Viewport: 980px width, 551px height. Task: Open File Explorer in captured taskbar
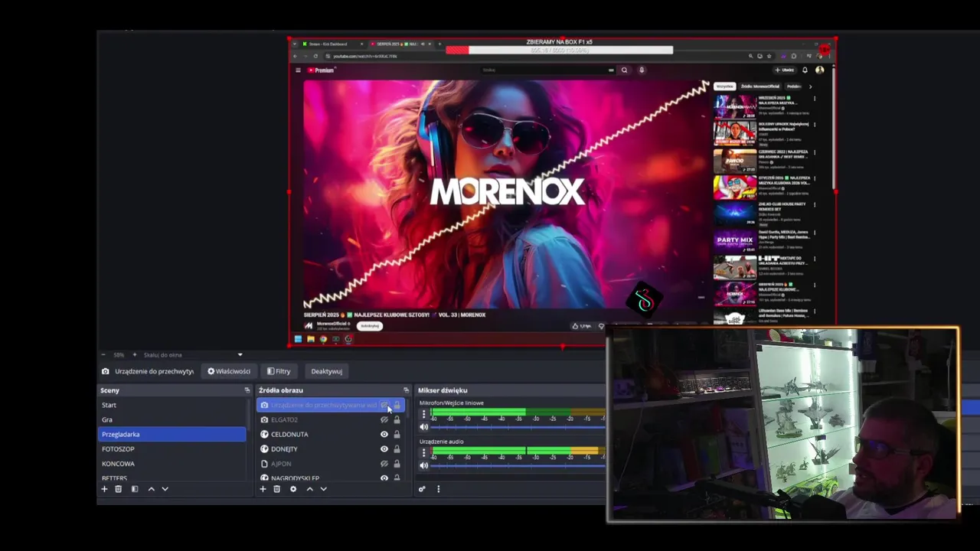(310, 339)
